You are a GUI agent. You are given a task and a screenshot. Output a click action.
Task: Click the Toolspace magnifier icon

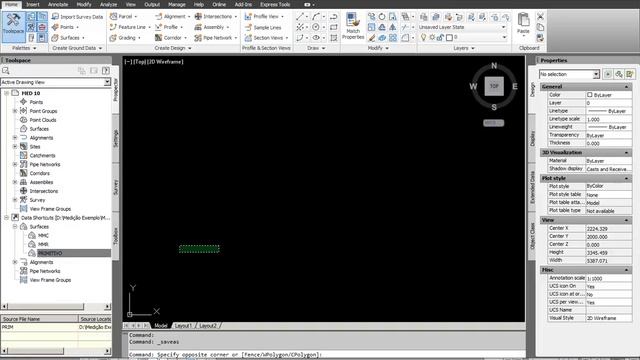[6, 71]
